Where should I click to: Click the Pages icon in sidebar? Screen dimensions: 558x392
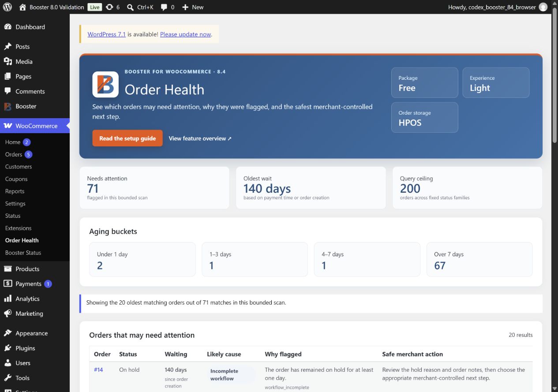pos(7,76)
